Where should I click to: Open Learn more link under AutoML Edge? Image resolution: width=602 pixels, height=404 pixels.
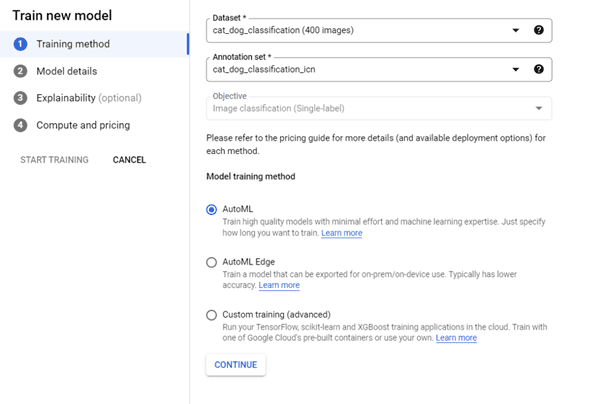(x=279, y=285)
